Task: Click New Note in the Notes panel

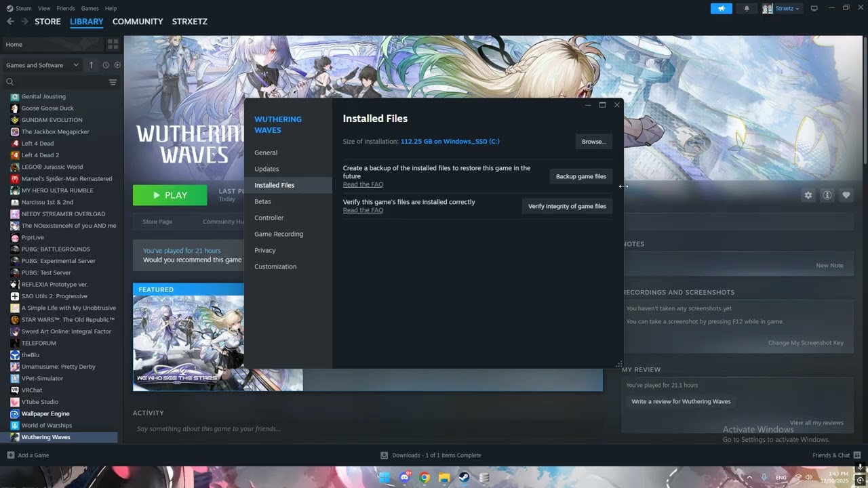Action: [829, 266]
